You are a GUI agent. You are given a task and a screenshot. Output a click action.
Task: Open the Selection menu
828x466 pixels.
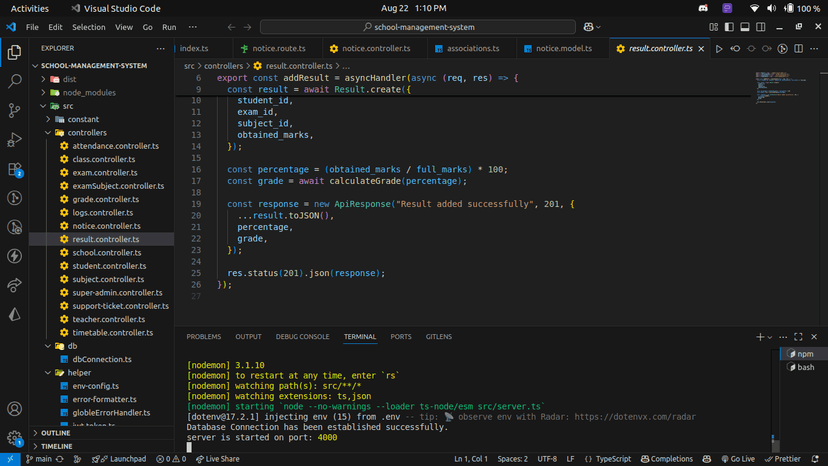pos(88,27)
